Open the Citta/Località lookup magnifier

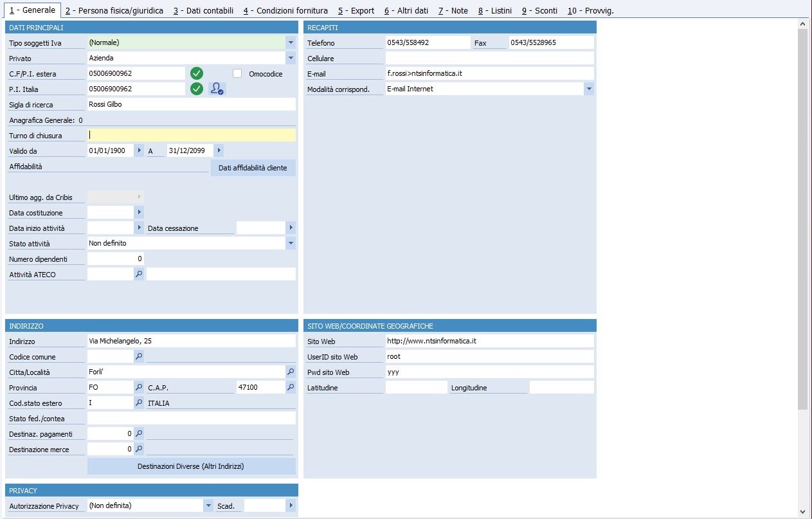coord(291,372)
